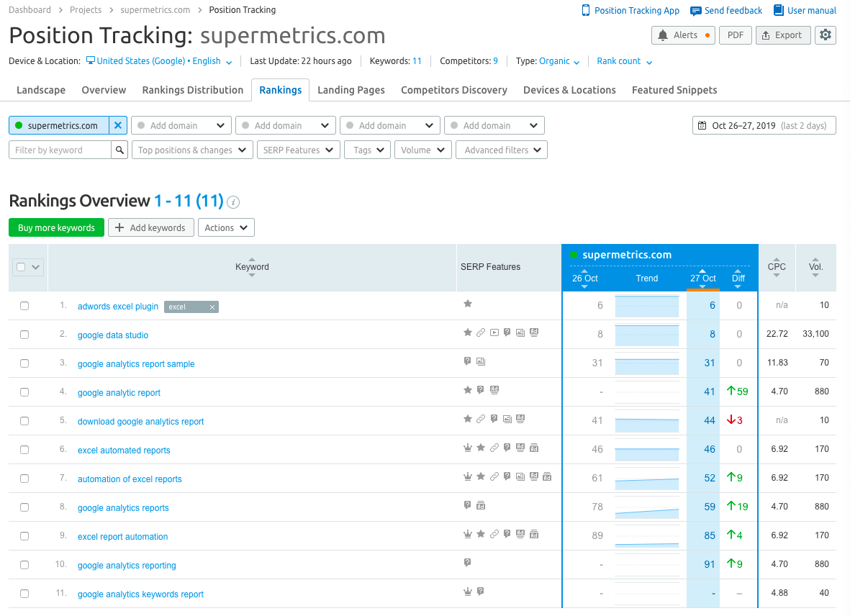
Task: Switch to the Overview tab
Action: pos(104,90)
